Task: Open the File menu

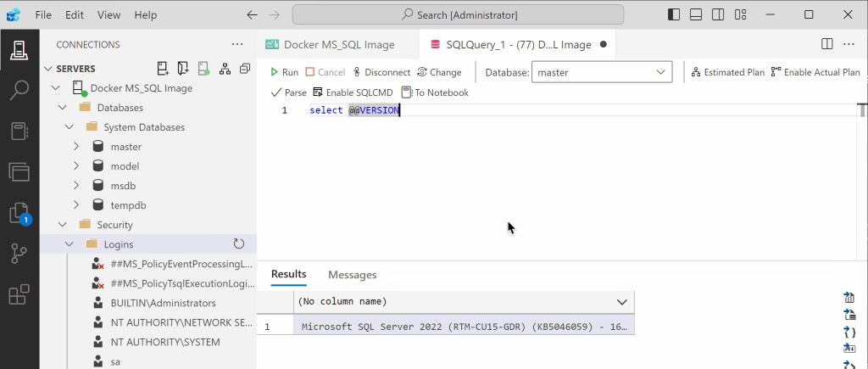Action: pos(43,15)
